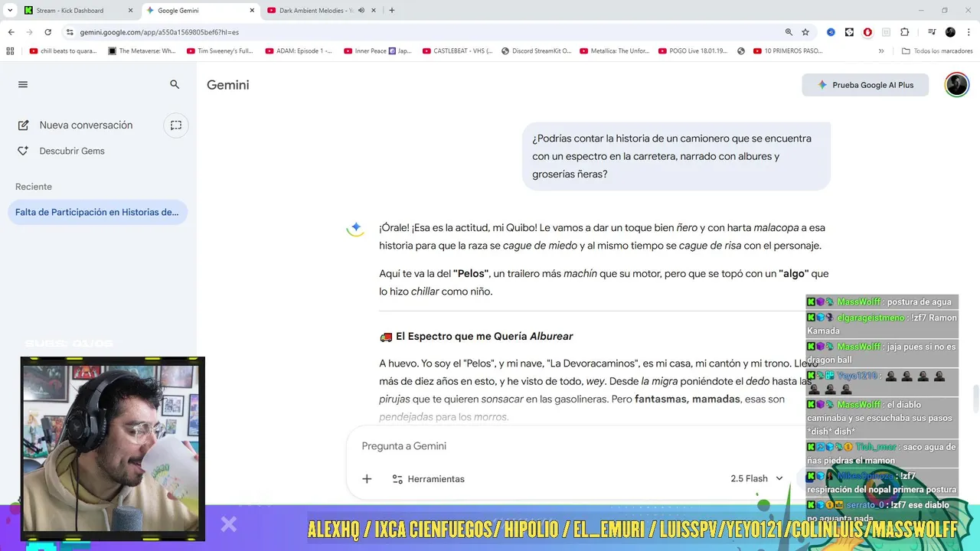The width and height of the screenshot is (980, 551).
Task: Open Todos los marcadores folder
Action: 937,51
